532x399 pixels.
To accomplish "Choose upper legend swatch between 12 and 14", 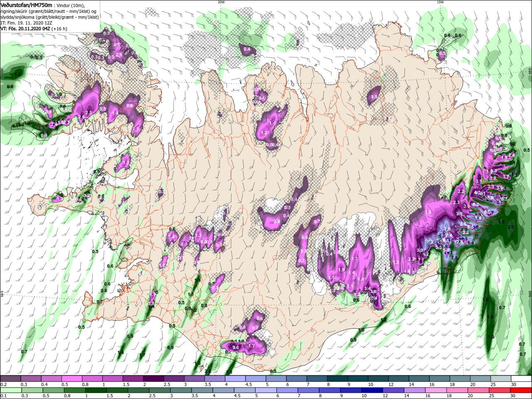I will coord(399,379).
